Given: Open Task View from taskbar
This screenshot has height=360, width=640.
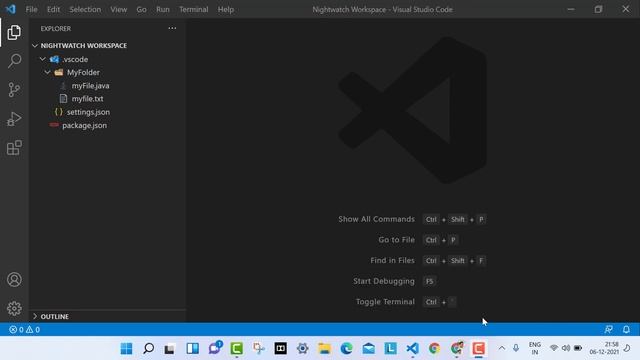Looking at the screenshot, I should click(170, 349).
